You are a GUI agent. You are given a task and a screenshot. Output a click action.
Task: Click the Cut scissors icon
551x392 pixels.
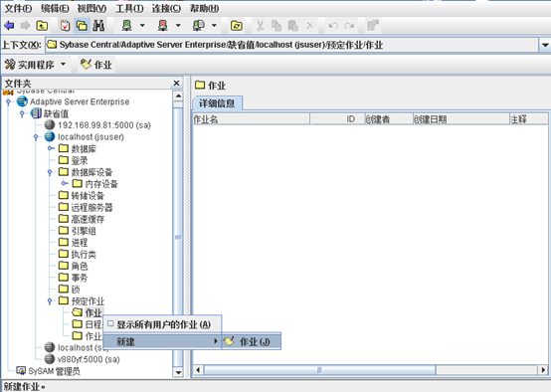tap(260, 26)
